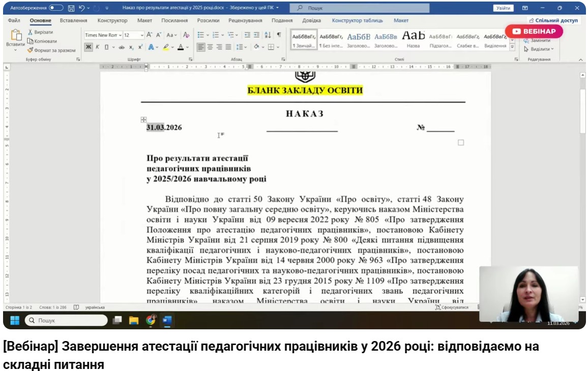Expand the Виділити dropdown in editing group
The width and height of the screenshot is (588, 371).
539,49
